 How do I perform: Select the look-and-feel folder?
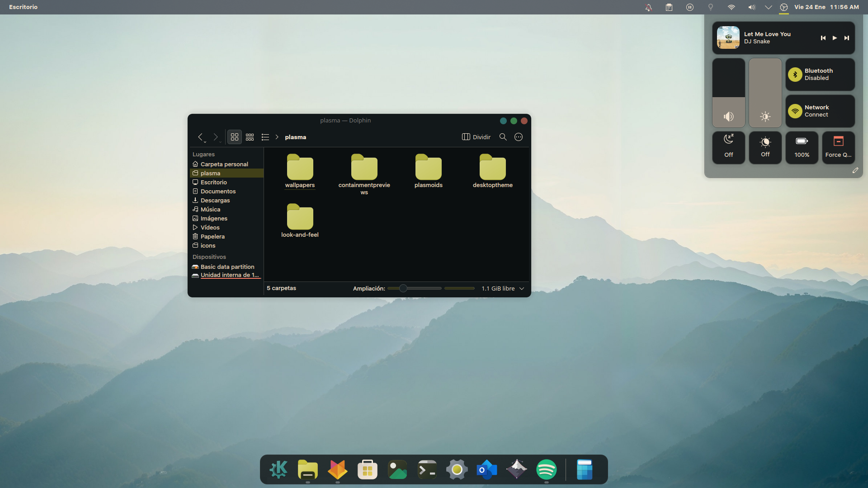pos(300,221)
